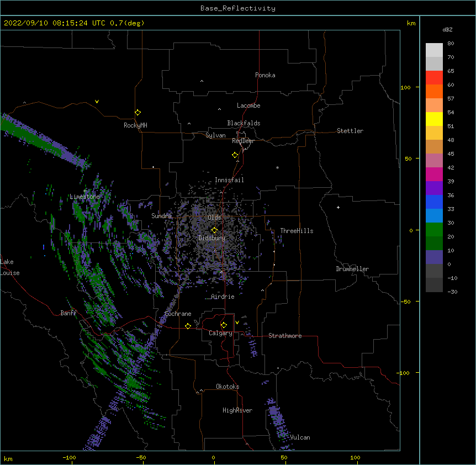
Task: Click the Calgary city label
Action: pos(220,333)
